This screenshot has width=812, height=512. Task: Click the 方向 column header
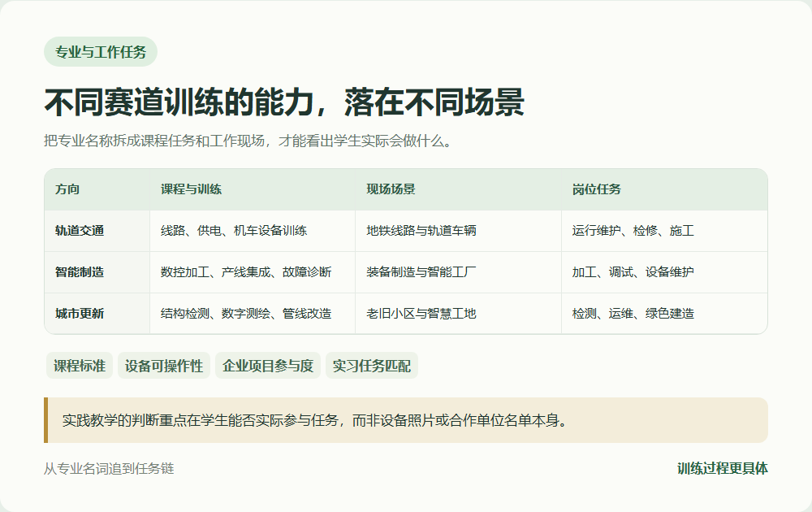tap(97, 189)
